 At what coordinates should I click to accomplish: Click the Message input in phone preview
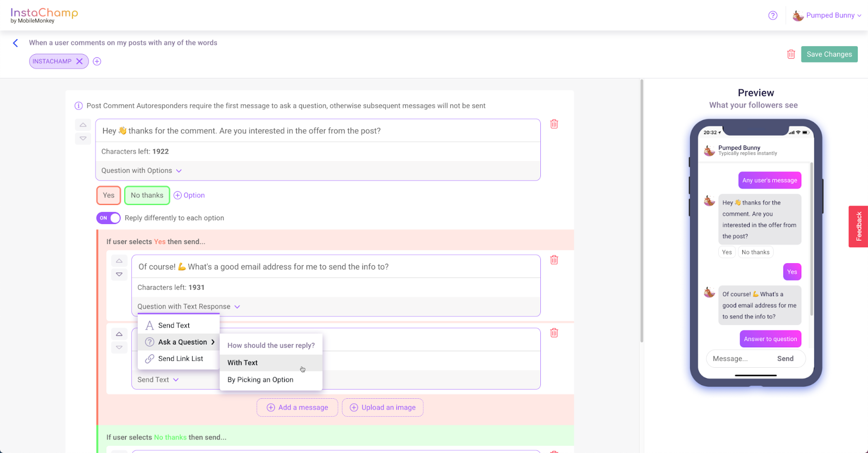(x=741, y=359)
